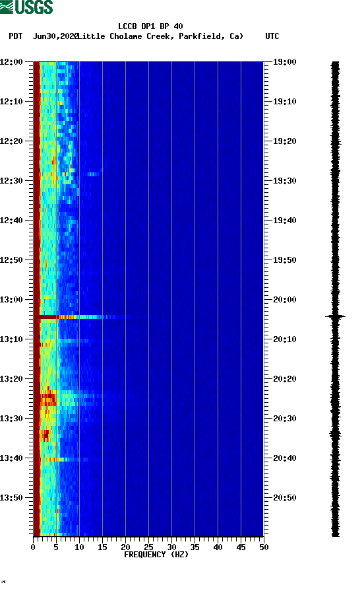Click the "20:50" UTC time label
This screenshot has width=364, height=589.
(x=284, y=498)
